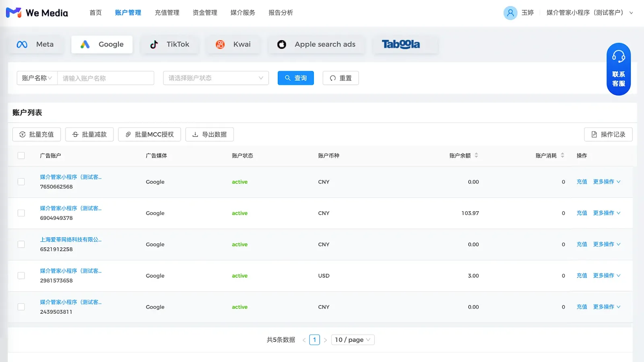Click the 批量减款 button
The width and height of the screenshot is (644, 362).
89,134
